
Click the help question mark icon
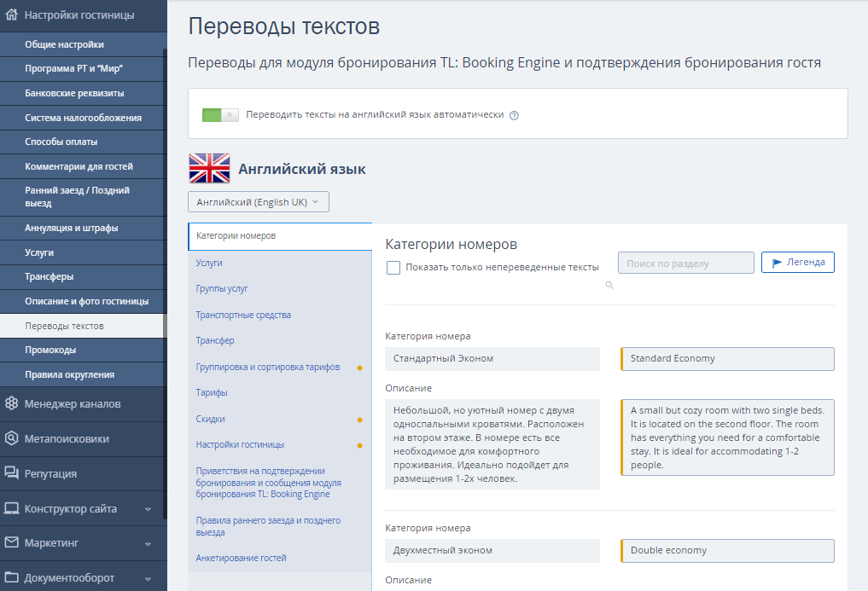[x=514, y=116]
